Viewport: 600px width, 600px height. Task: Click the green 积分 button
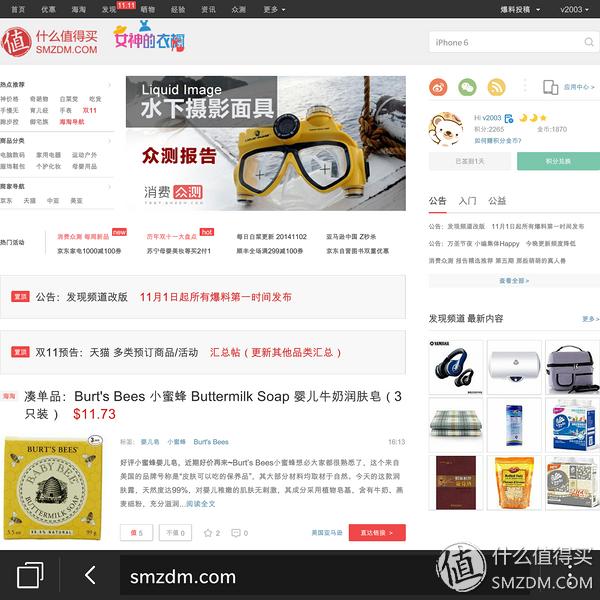point(558,161)
